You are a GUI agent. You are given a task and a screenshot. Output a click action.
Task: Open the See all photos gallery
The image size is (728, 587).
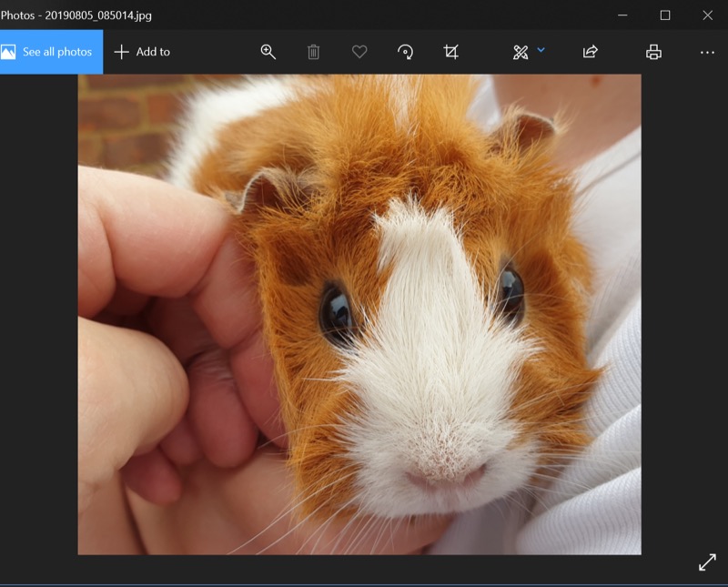tap(51, 52)
